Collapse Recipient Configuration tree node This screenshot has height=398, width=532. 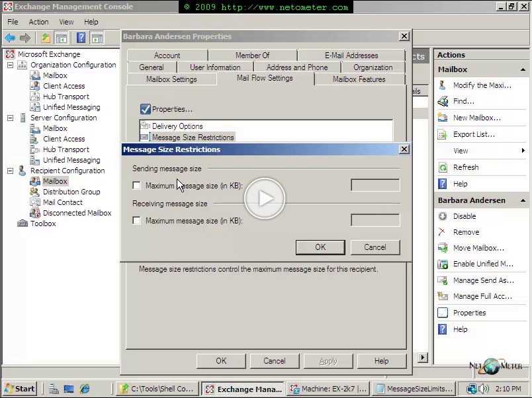tap(11, 171)
